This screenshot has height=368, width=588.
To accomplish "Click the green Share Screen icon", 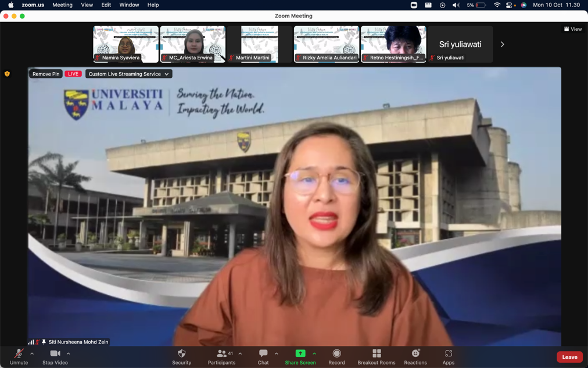I will coord(300,353).
